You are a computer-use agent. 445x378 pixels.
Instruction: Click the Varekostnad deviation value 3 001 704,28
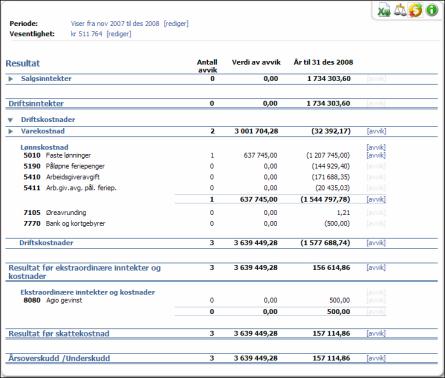[x=256, y=131]
